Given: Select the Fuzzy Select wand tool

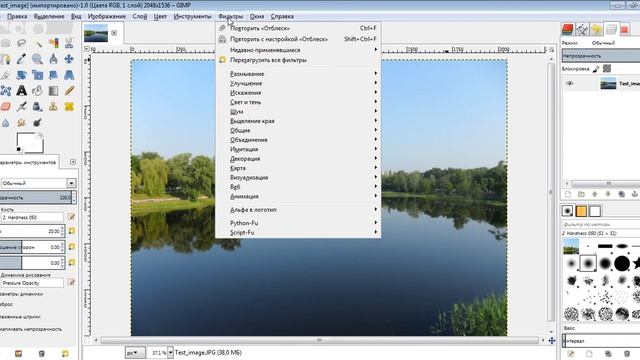Looking at the screenshot, I should (x=38, y=43).
